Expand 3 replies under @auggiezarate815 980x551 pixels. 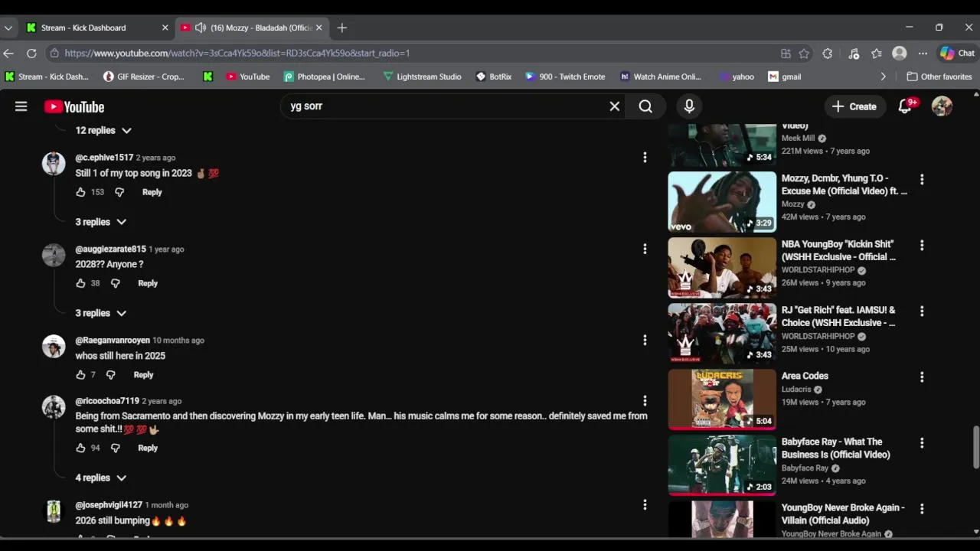(x=101, y=313)
